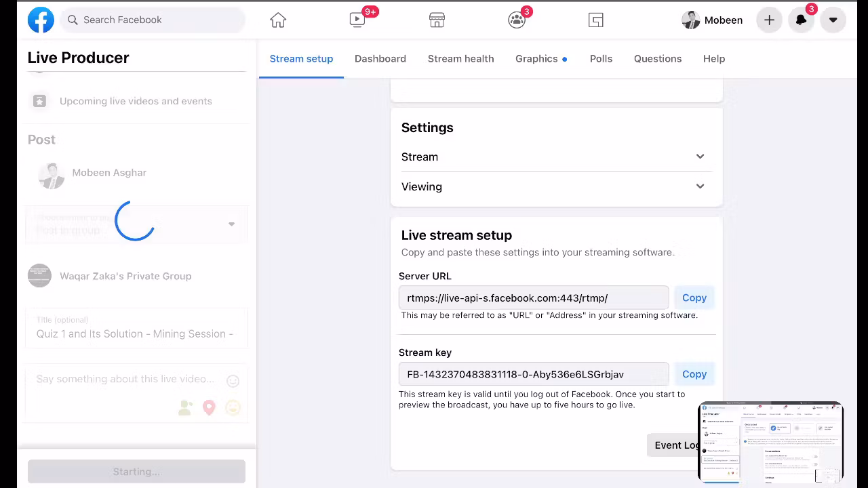Copy the Server URL
Image resolution: width=868 pixels, height=488 pixels.
[x=694, y=298]
